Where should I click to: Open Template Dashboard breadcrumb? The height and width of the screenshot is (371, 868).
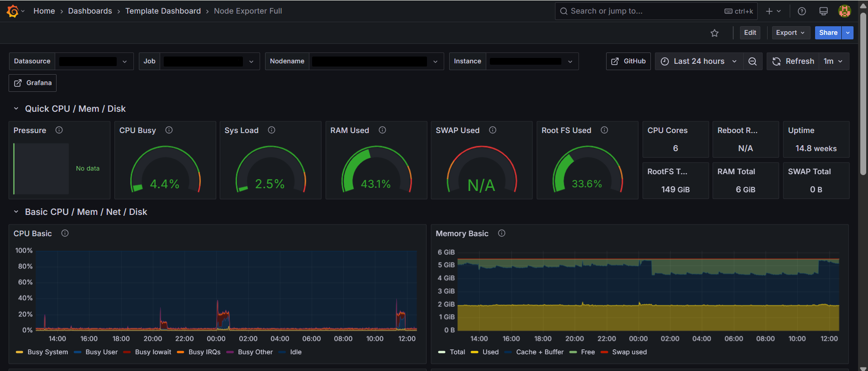point(163,11)
